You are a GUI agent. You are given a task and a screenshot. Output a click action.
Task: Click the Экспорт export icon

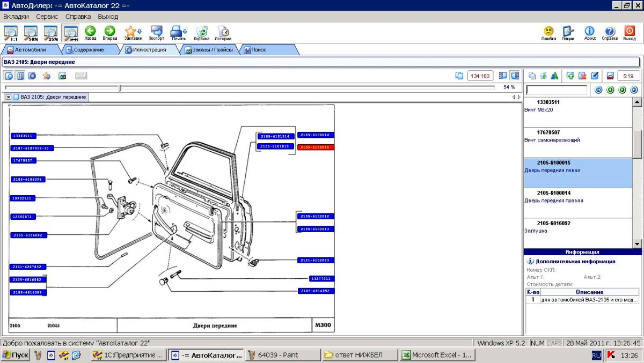pos(157,33)
